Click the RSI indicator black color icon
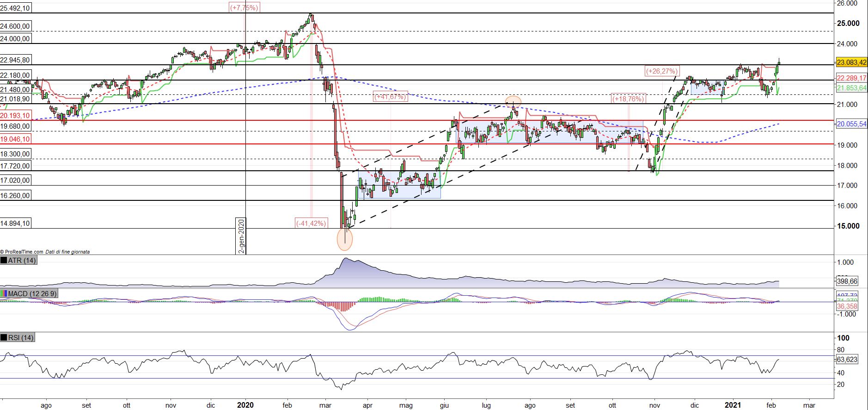Viewport: 868px width, 410px height. [4, 338]
